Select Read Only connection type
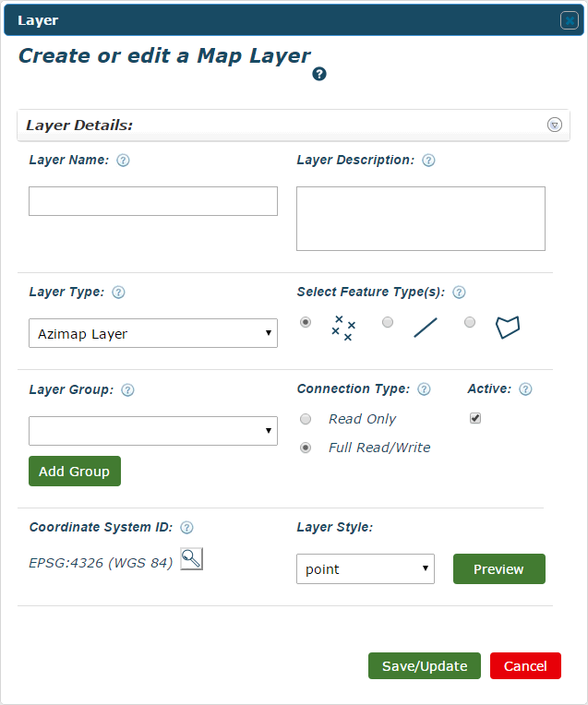The width and height of the screenshot is (588, 705). (306, 419)
